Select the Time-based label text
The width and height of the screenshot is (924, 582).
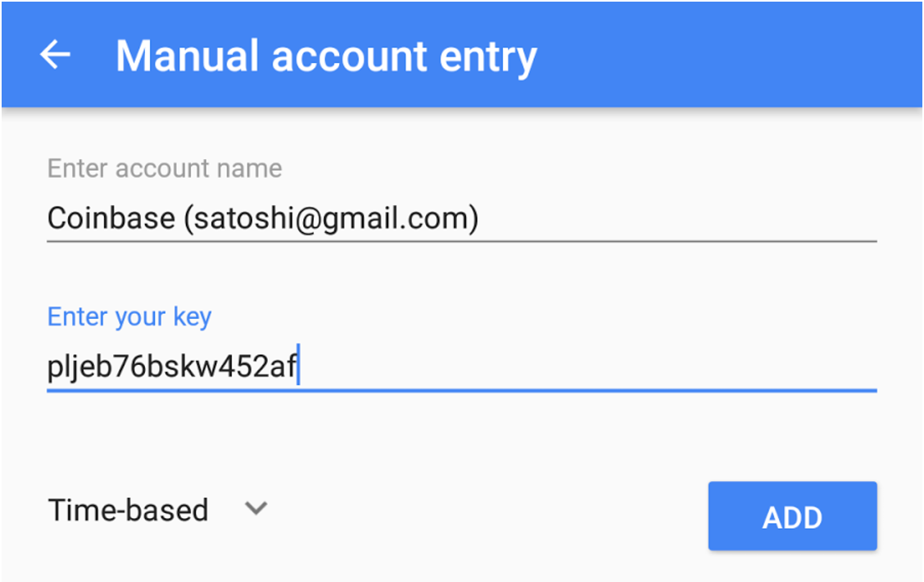pyautogui.click(x=128, y=510)
